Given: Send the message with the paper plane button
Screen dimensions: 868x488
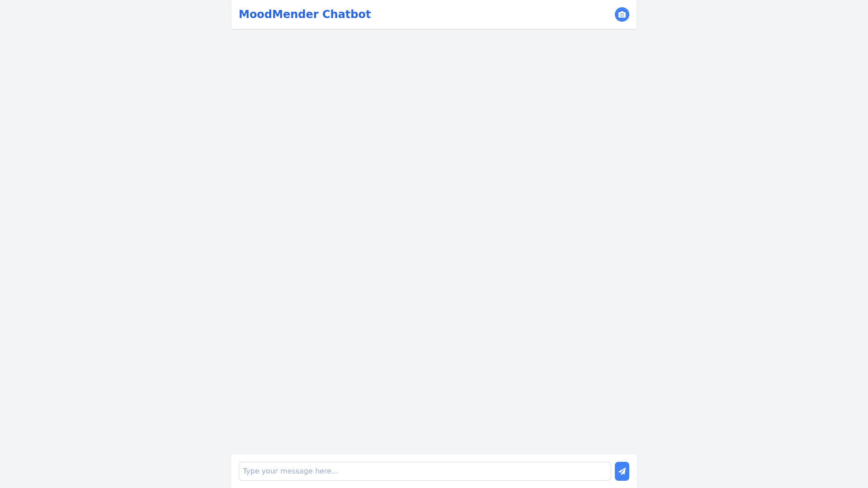Looking at the screenshot, I should pos(622,471).
